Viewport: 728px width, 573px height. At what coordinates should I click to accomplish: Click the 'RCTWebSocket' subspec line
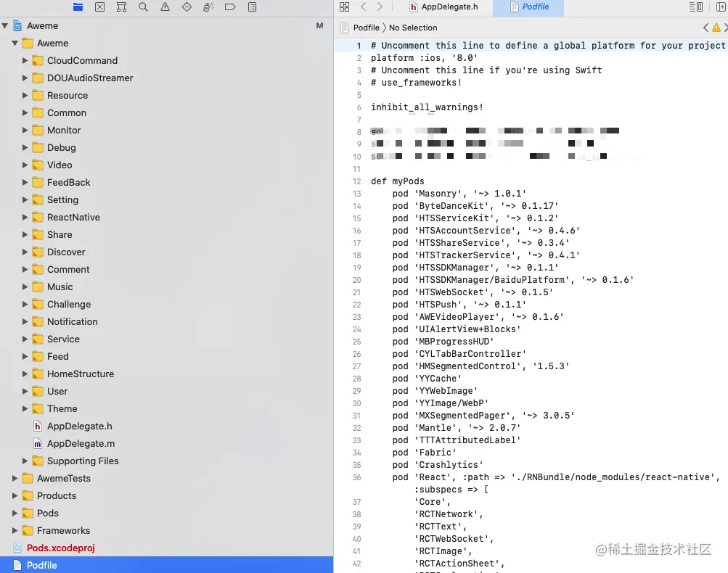click(454, 539)
